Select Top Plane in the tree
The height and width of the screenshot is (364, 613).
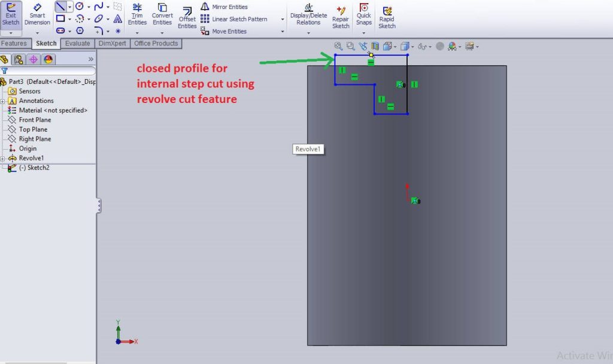[34, 129]
